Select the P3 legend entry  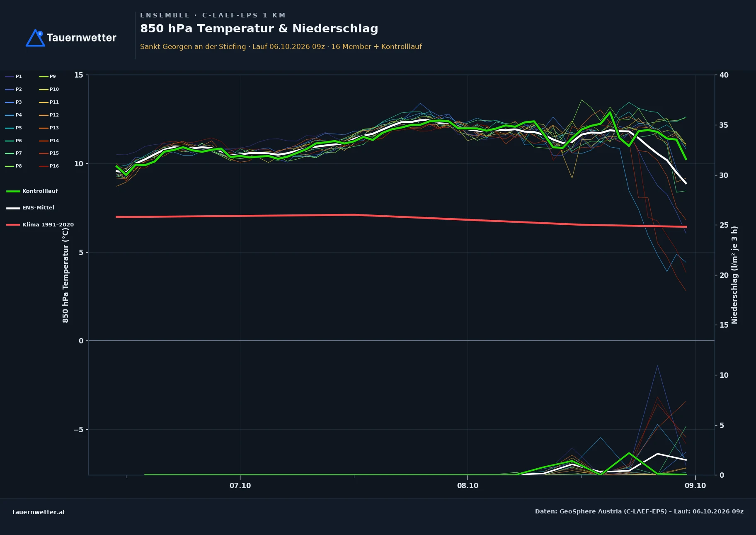(x=14, y=102)
